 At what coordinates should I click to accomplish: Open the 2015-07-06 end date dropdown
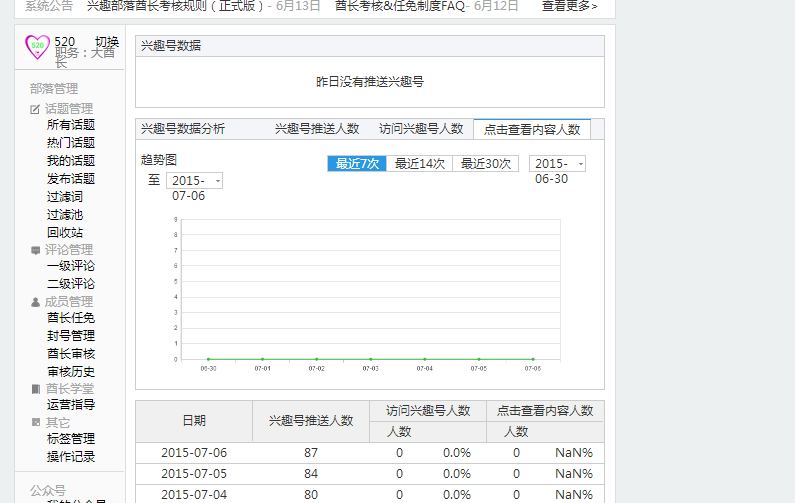[194, 181]
